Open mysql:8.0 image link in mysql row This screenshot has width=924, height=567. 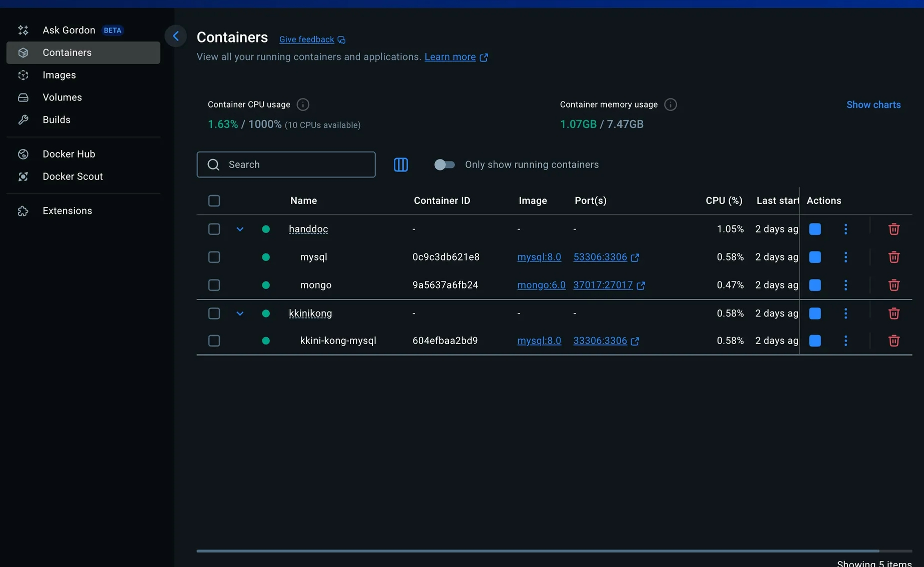(539, 257)
